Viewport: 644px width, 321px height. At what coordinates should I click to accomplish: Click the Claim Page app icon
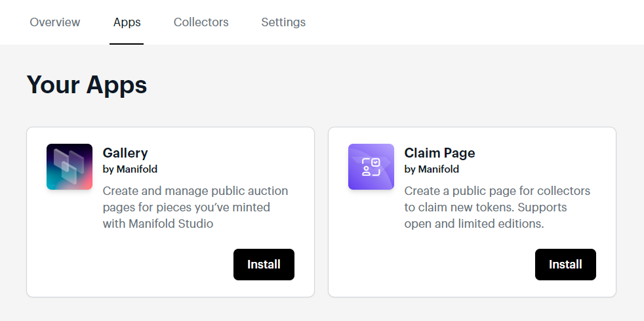click(x=371, y=167)
